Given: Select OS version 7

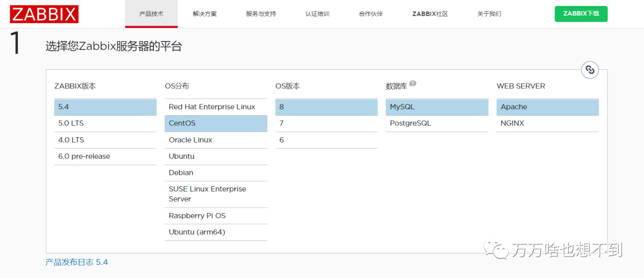Looking at the screenshot, I should click(x=326, y=123).
